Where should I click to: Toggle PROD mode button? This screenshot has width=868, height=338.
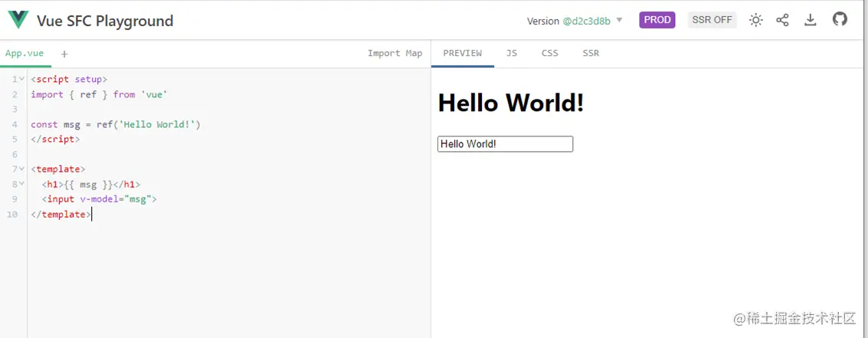pos(657,20)
